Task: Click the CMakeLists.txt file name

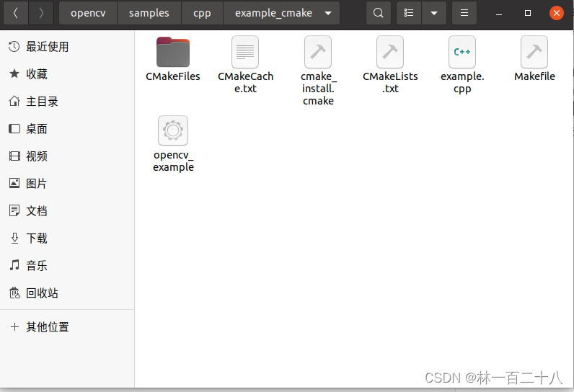Action: (390, 82)
